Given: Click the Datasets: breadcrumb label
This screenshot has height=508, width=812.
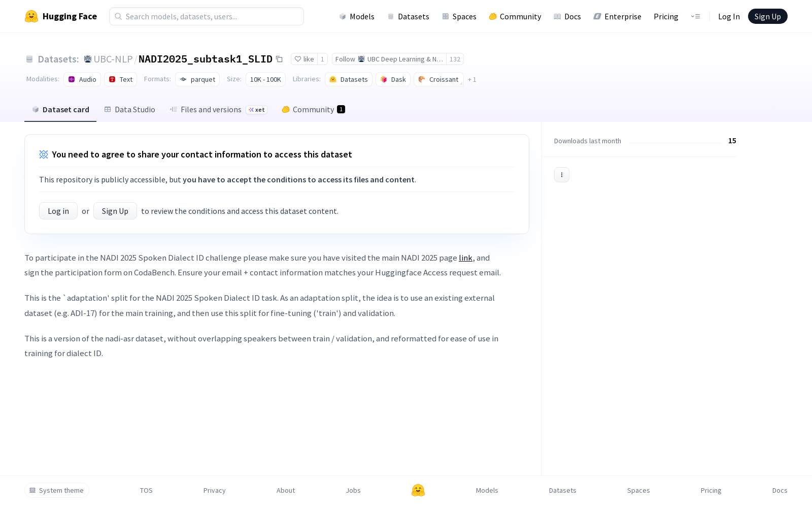Looking at the screenshot, I should click(x=58, y=59).
